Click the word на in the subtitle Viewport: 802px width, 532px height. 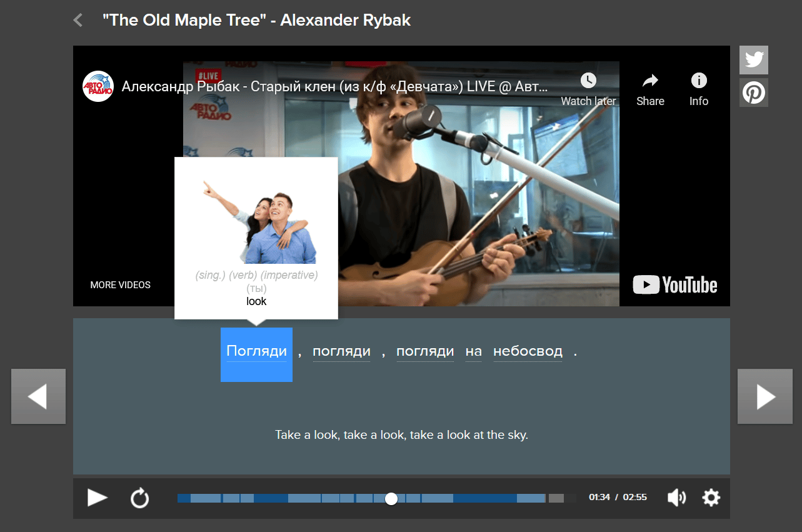coord(473,351)
